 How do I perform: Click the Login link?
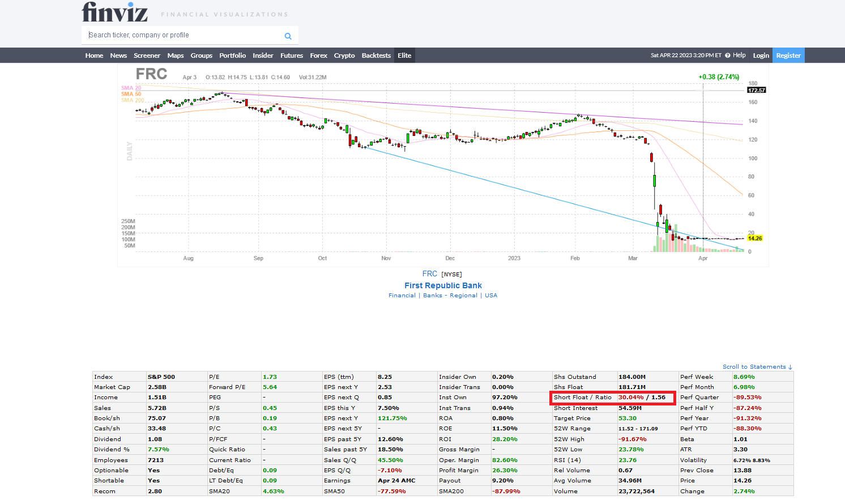(x=761, y=55)
